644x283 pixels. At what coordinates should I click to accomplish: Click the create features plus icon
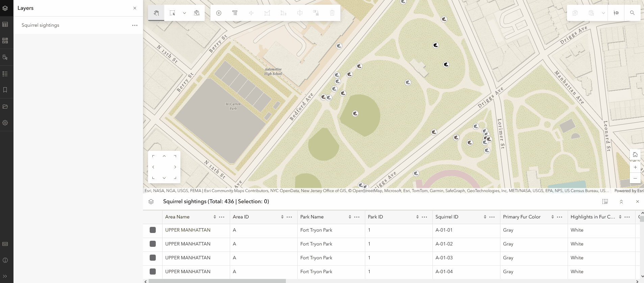pyautogui.click(x=219, y=13)
